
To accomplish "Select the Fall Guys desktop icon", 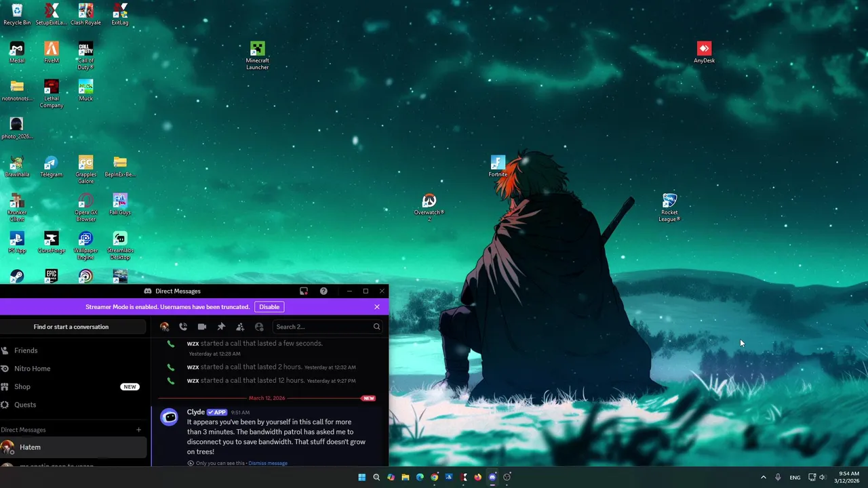I will (x=120, y=204).
